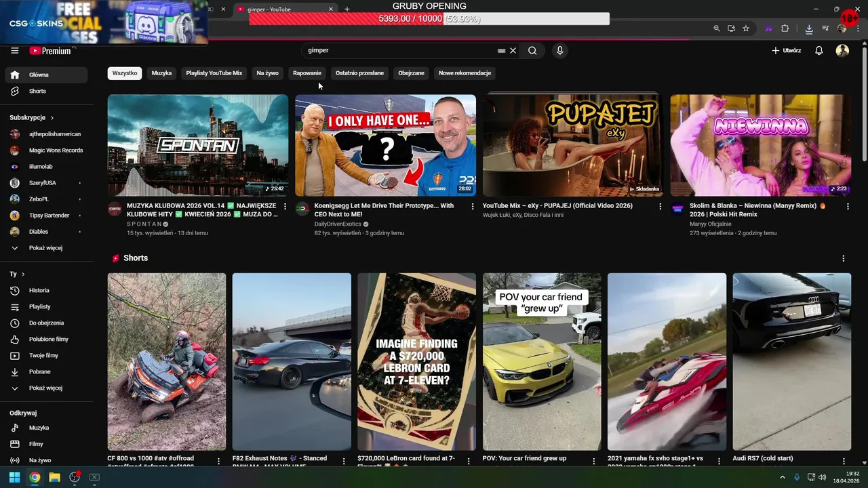This screenshot has height=488, width=868.
Task: Expand Pokaż więcej under subscriptions
Action: tap(46, 248)
